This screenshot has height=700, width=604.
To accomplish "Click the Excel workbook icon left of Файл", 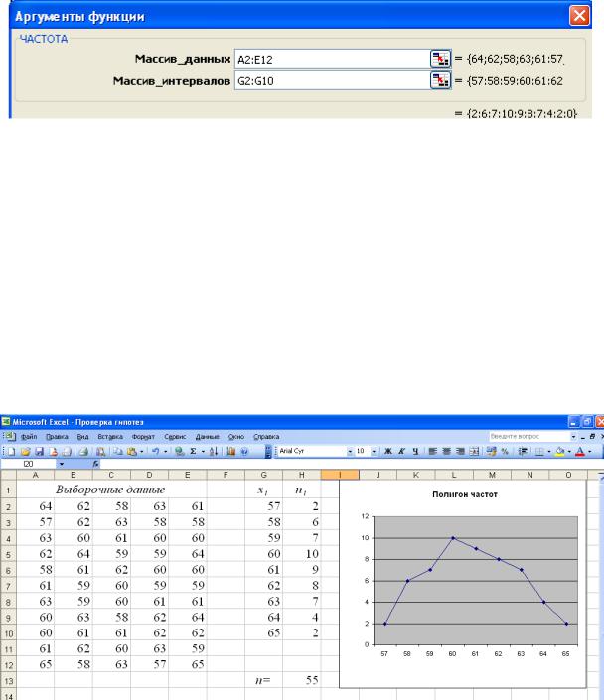I will coord(9,436).
